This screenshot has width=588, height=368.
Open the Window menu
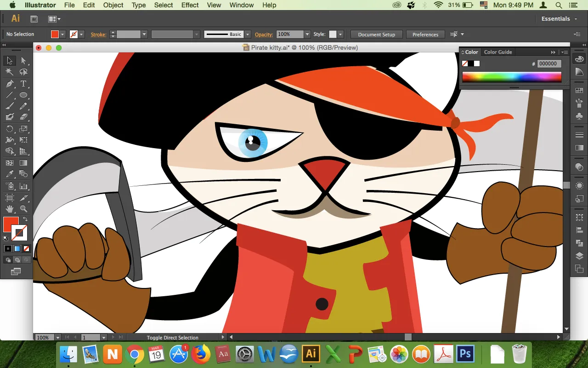point(242,5)
